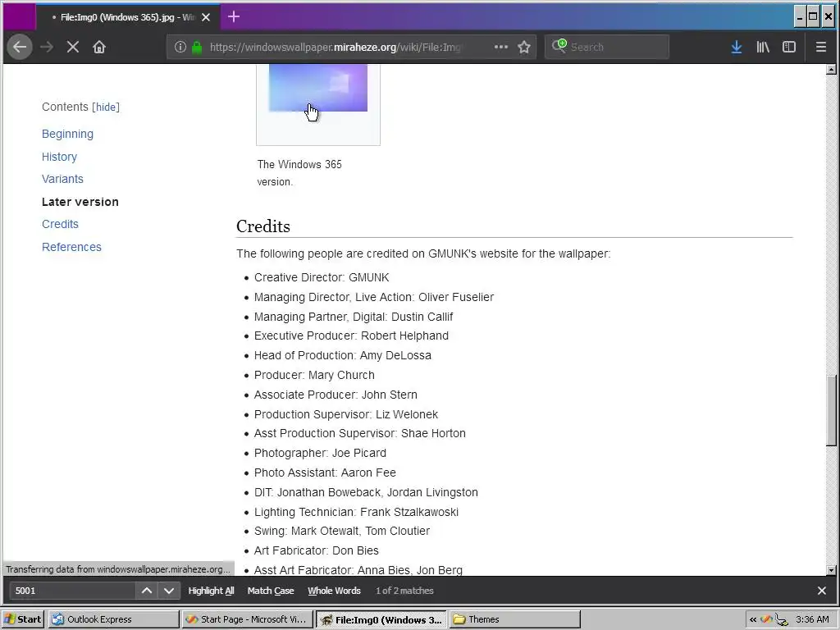This screenshot has height=630, width=840.
Task: Open the Firefox hamburger menu
Action: coord(820,47)
